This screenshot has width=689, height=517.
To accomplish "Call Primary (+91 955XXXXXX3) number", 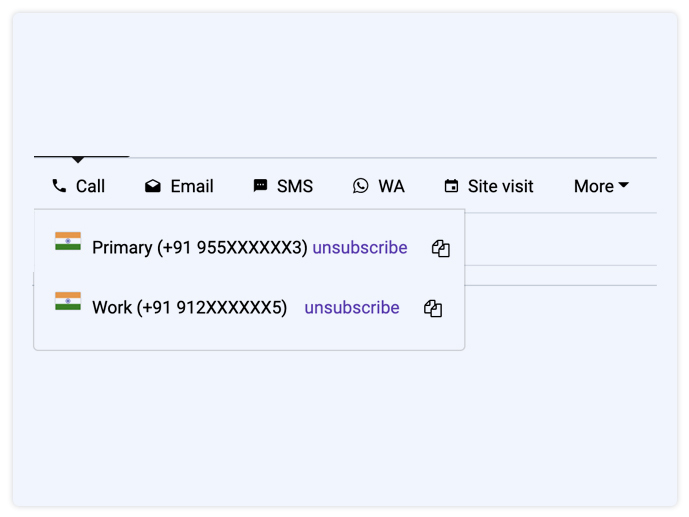I will [199, 248].
